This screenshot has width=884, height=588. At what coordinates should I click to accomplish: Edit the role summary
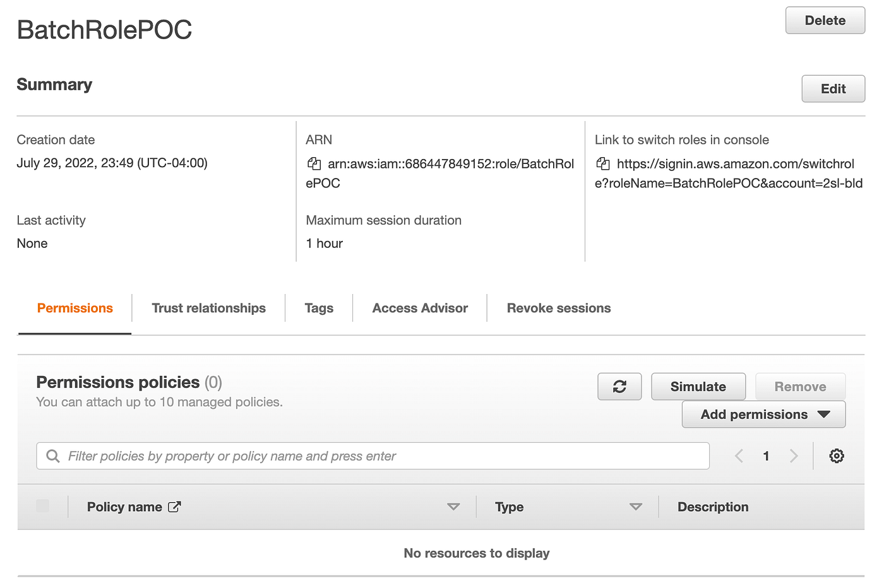(833, 89)
